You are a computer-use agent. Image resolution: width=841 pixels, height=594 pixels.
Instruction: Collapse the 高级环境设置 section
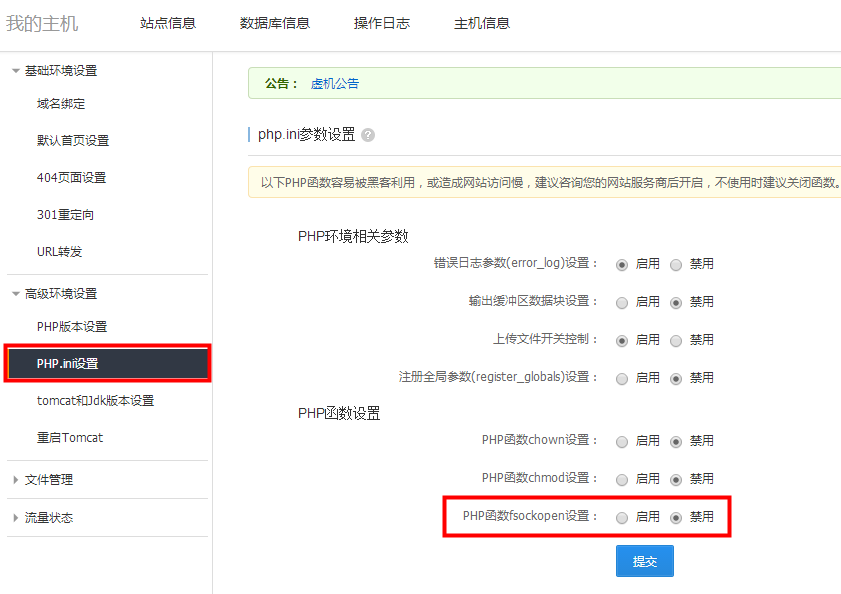[16, 294]
